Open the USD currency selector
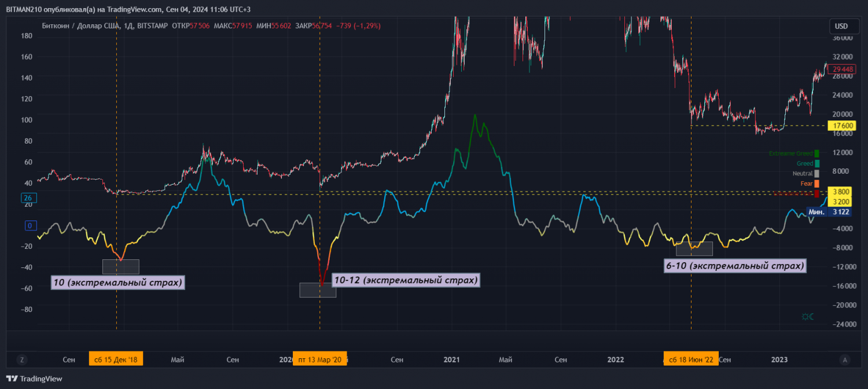Screen dimensions: 868x389 tap(841, 26)
